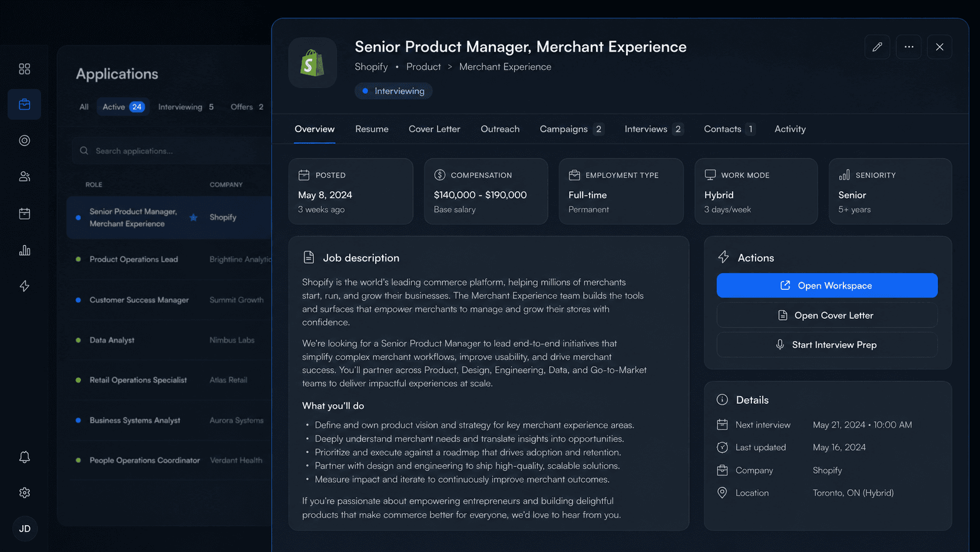980x552 pixels.
Task: Open the contacts people icon in sidebar
Action: click(25, 177)
